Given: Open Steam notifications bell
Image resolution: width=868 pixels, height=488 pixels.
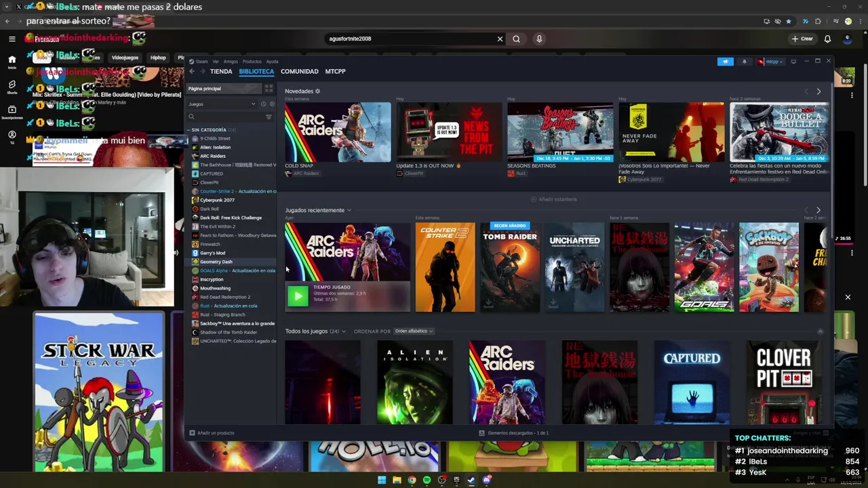Looking at the screenshot, I should [x=744, y=62].
